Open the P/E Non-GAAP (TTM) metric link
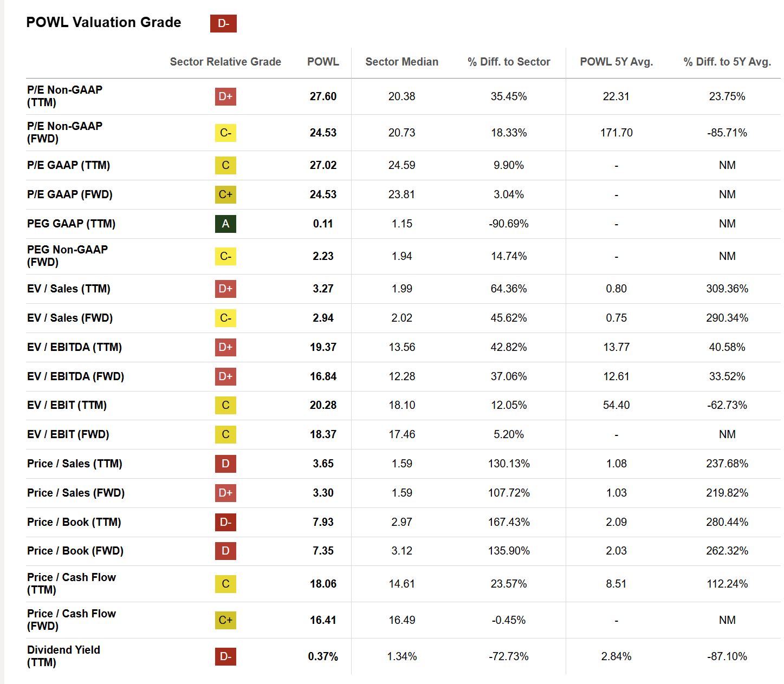The height and width of the screenshot is (684, 784). [64, 96]
